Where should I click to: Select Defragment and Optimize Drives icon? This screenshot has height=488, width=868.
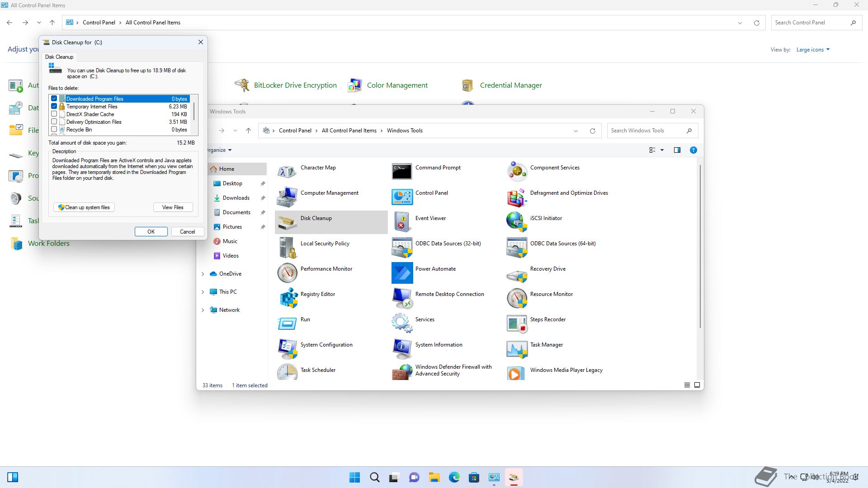pos(517,197)
